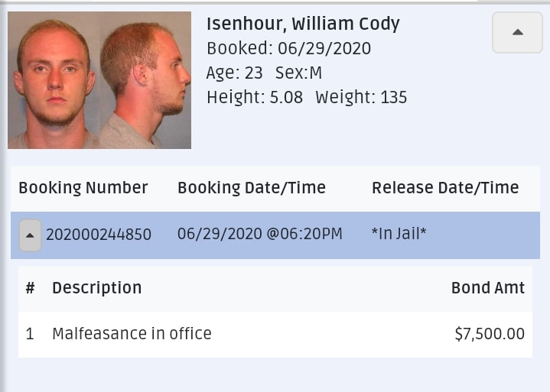Click the front-facing mugshot photo
The height and width of the screenshot is (392, 550).
pyautogui.click(x=54, y=80)
